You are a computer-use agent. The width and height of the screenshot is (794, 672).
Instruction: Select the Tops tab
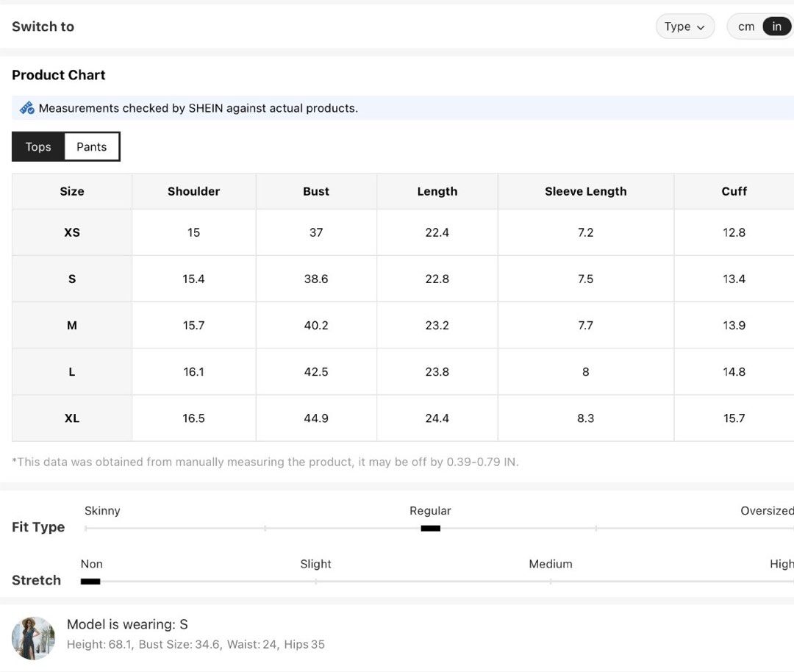tap(38, 147)
